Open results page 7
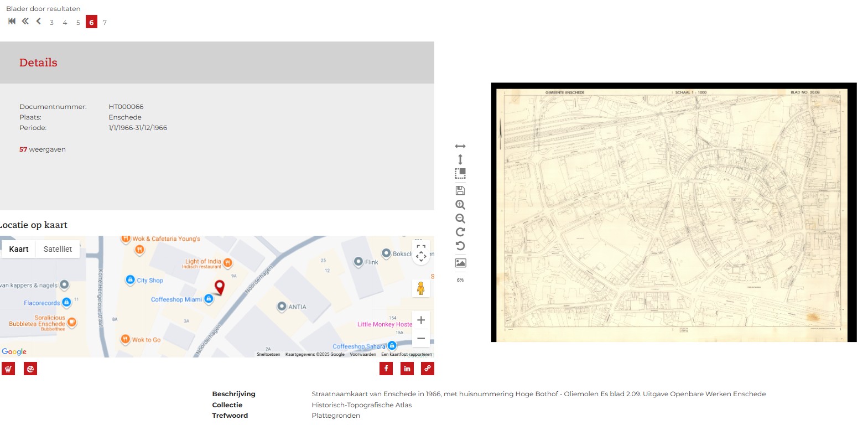Image resolution: width=868 pixels, height=425 pixels. coord(105,23)
